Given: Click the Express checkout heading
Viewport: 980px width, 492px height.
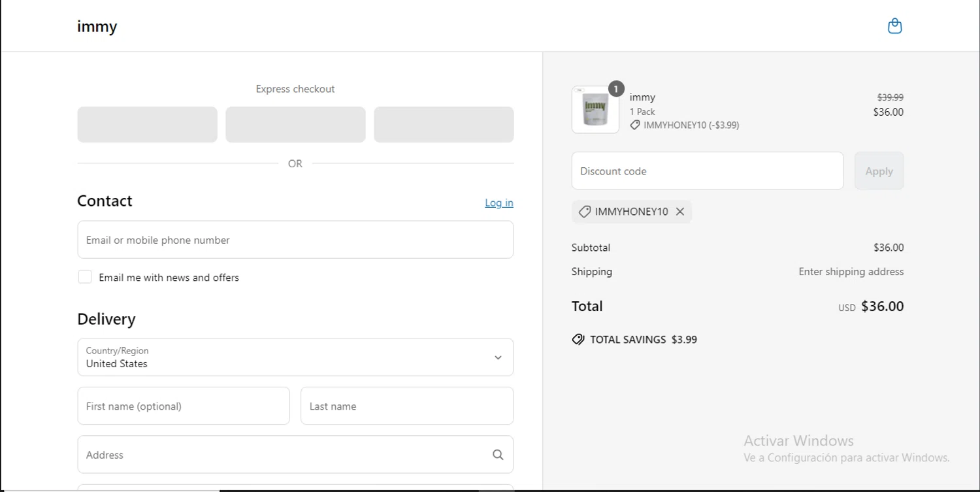Looking at the screenshot, I should point(295,89).
